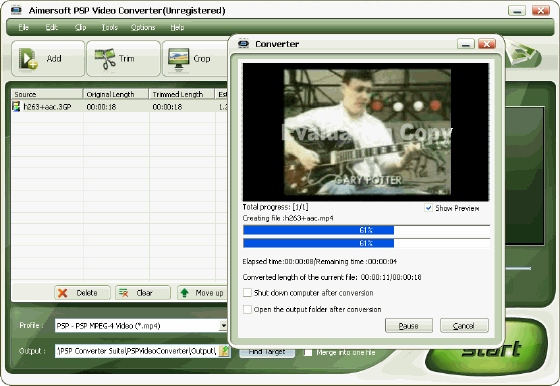Click the conversion preview video frame
The width and height of the screenshot is (560, 386).
[x=366, y=132]
